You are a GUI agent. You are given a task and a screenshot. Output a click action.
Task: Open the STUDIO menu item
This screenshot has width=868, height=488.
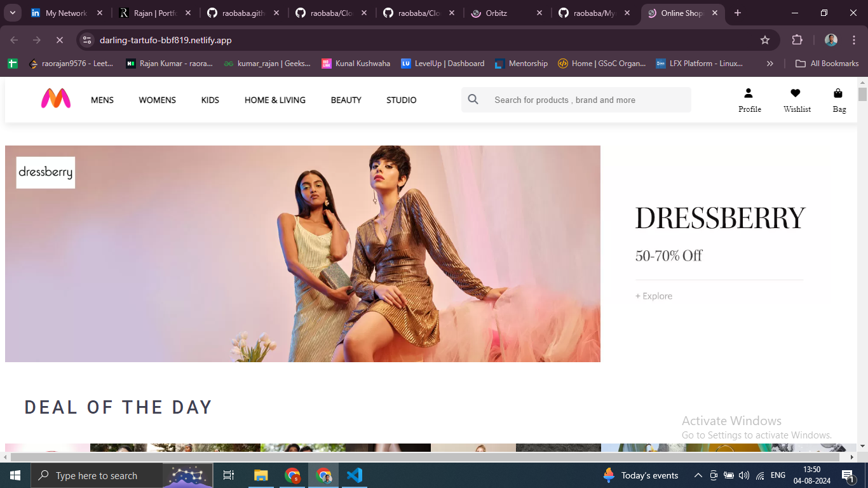(401, 100)
